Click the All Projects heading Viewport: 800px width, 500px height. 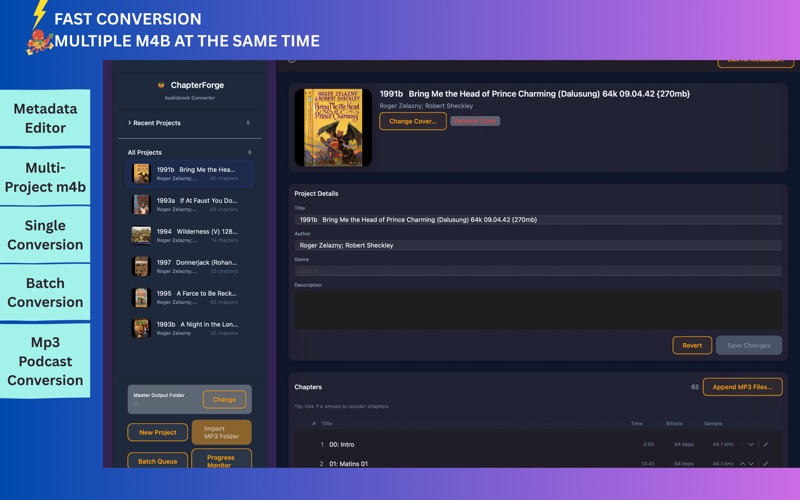tap(145, 153)
